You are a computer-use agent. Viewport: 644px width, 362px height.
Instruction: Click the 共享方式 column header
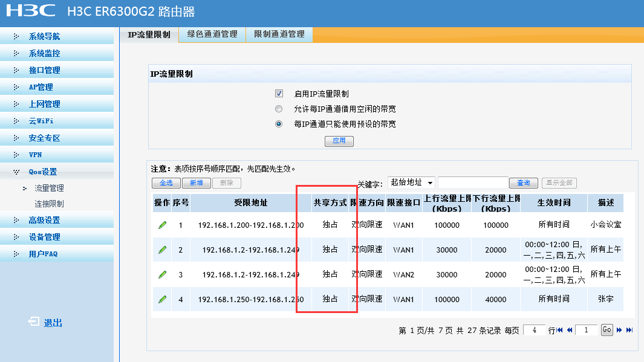tap(330, 202)
